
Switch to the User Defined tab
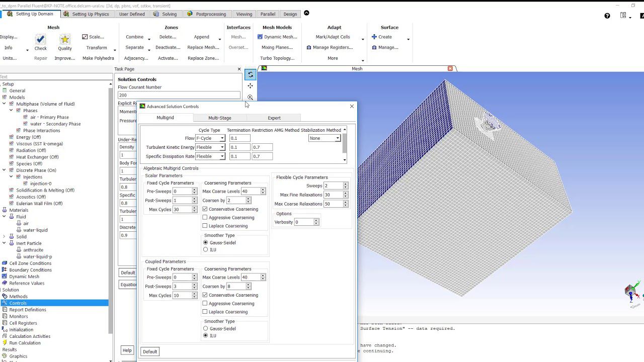[132, 14]
